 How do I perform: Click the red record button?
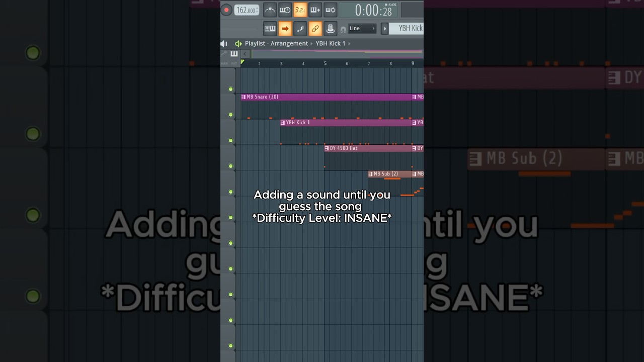pyautogui.click(x=226, y=10)
